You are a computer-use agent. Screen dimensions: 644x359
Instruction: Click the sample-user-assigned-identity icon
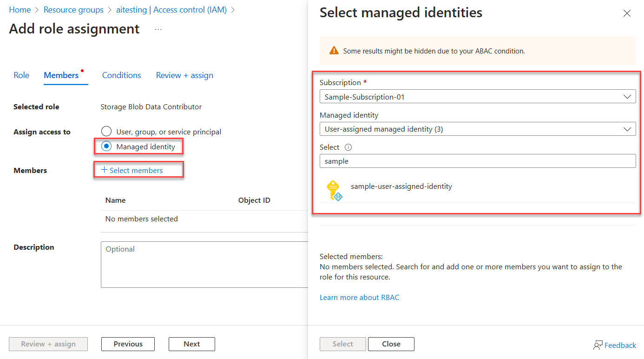pyautogui.click(x=334, y=190)
